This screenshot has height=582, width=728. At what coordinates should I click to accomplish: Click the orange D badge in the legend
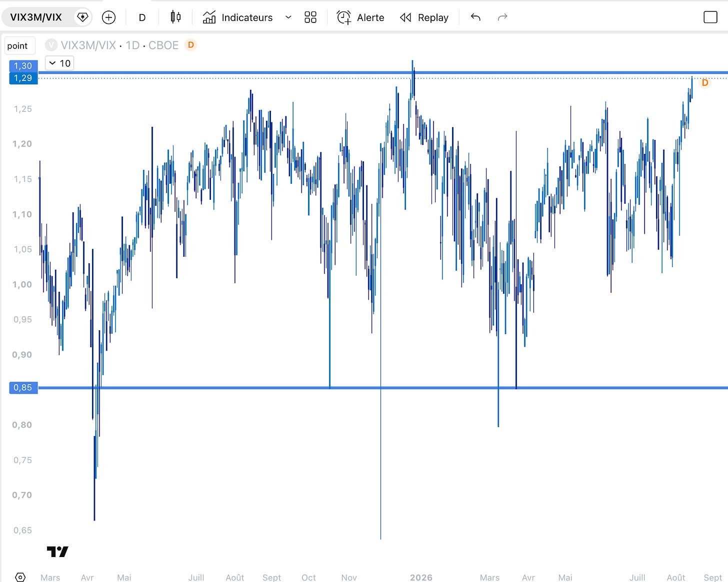(190, 45)
